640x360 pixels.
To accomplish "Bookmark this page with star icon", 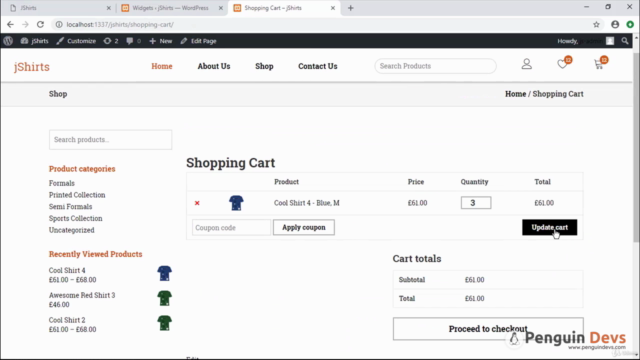I will [x=596, y=24].
